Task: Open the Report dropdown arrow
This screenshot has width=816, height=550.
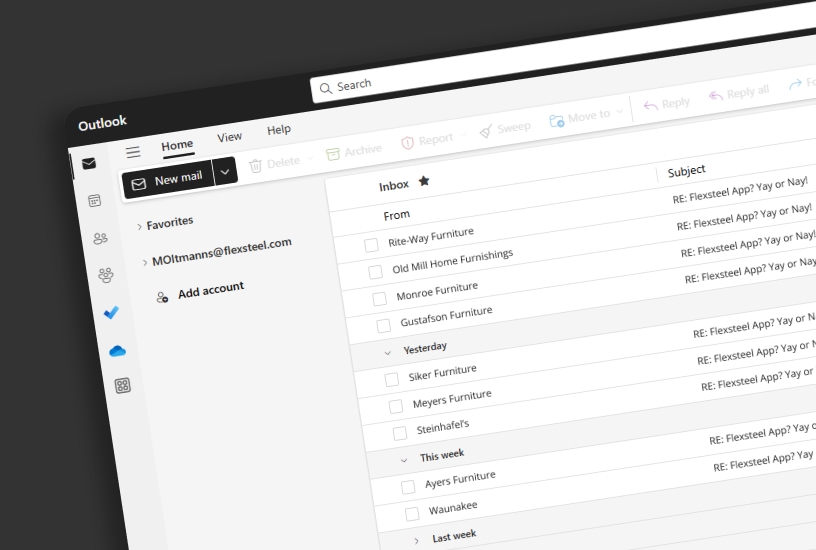Action: (463, 134)
